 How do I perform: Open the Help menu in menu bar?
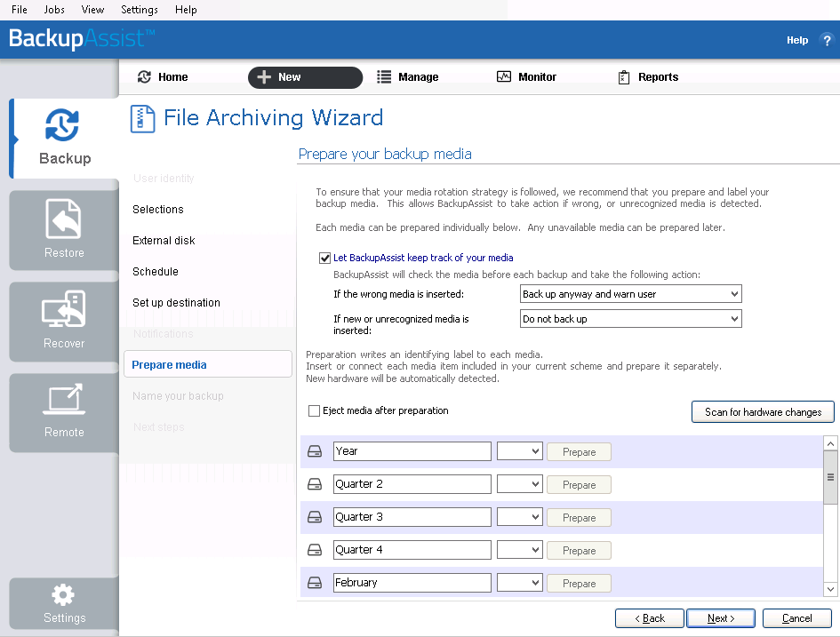(x=186, y=10)
